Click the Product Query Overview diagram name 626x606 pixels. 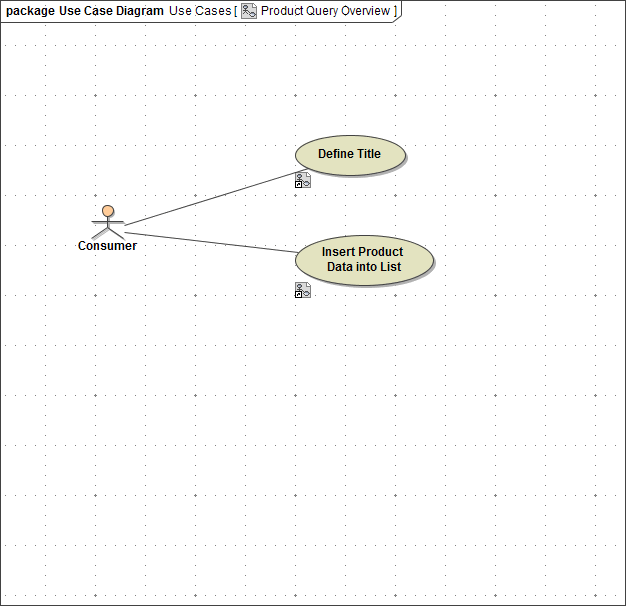pos(325,10)
